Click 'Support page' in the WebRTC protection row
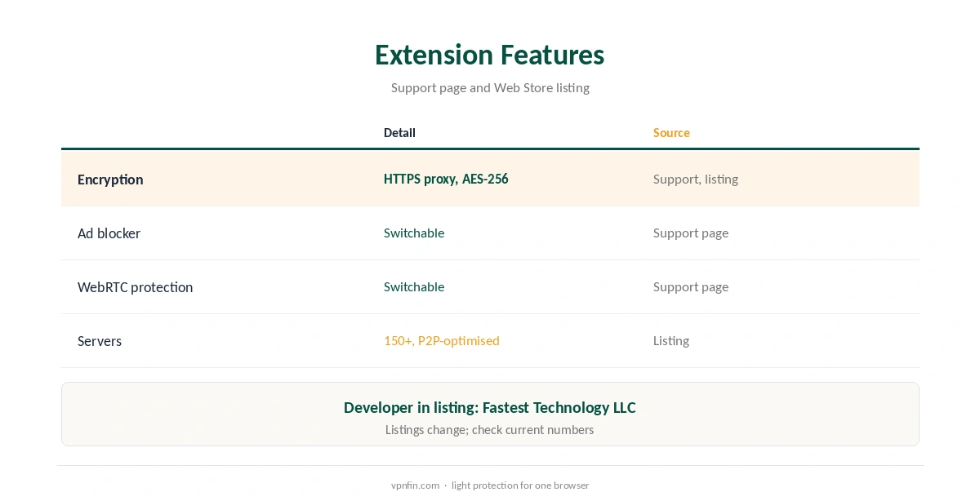Image resolution: width=980 pixels, height=501 pixels. point(691,286)
